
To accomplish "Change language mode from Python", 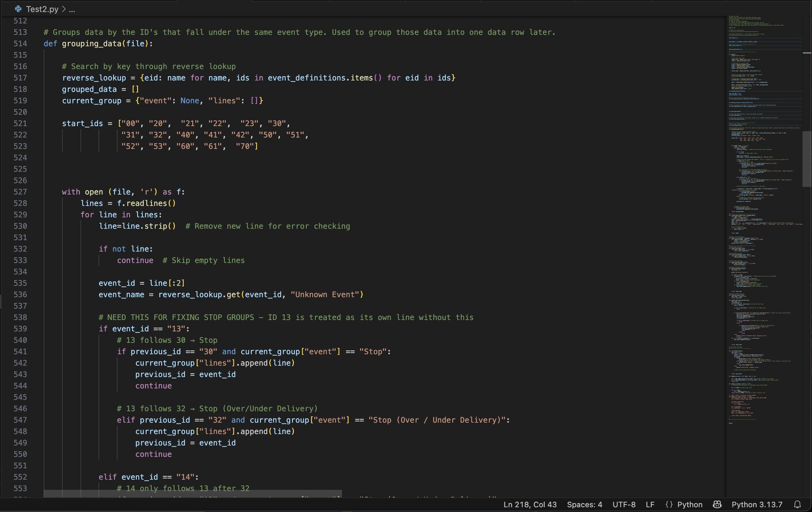I will 689,504.
